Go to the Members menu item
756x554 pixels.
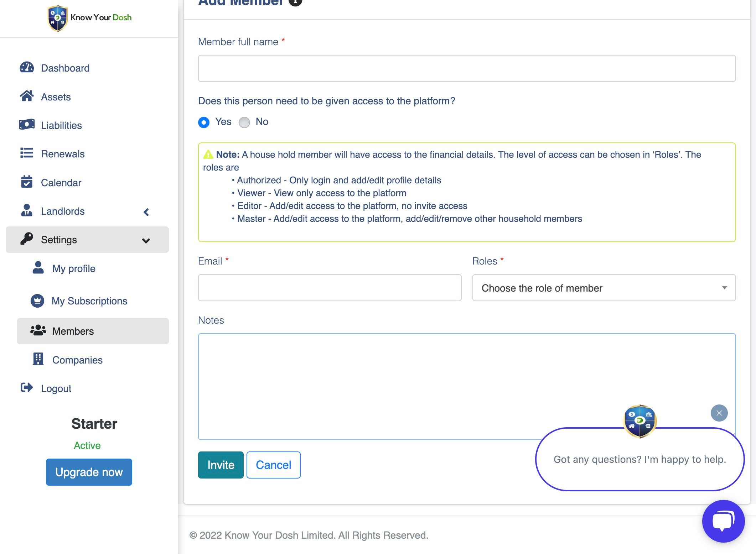(73, 331)
